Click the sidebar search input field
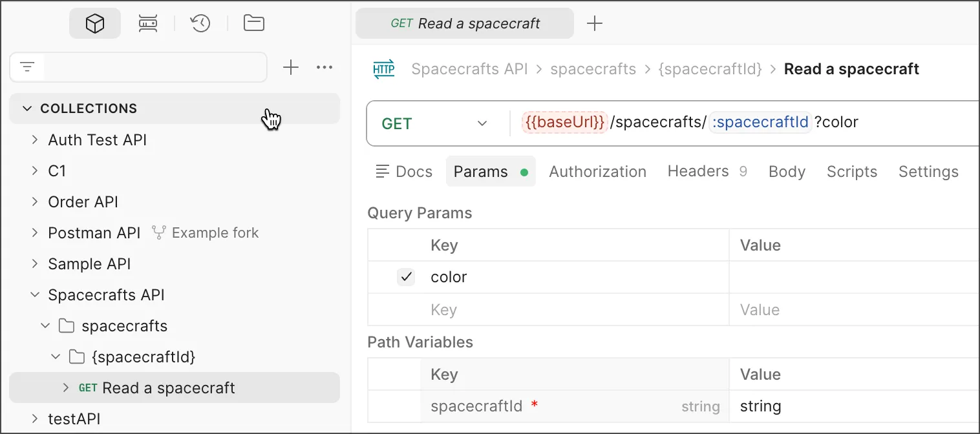The width and height of the screenshot is (980, 434). click(x=155, y=67)
